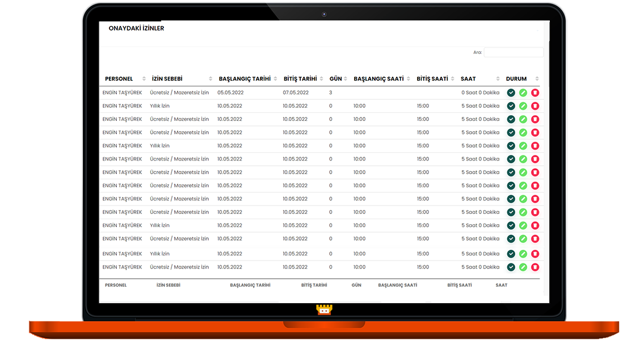Image resolution: width=644 pixels, height=340 pixels.
Task: Edit the first Yıllık İzin row
Action: [523, 106]
